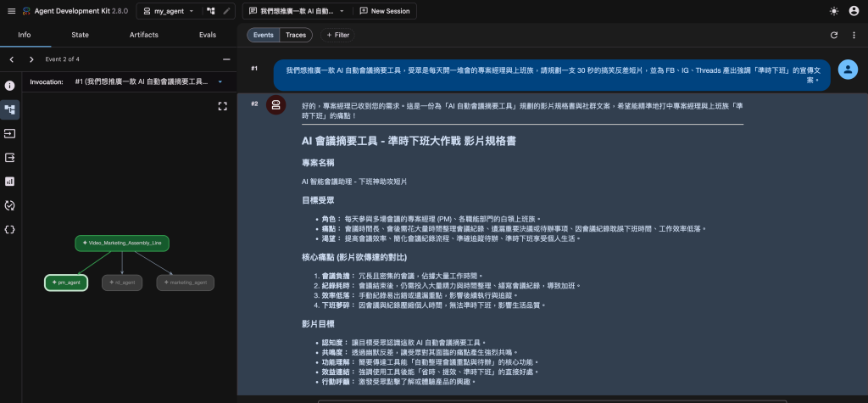The height and width of the screenshot is (403, 868).
Task: Open the metrics chart sidebar icon
Action: (9, 182)
